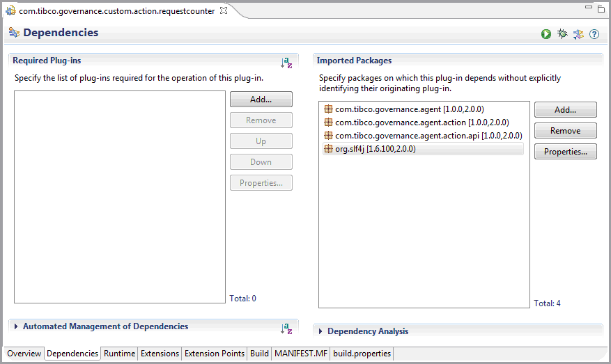Sort Required Plug-ins alphabetically
Image resolution: width=611 pixels, height=364 pixels.
(x=286, y=62)
